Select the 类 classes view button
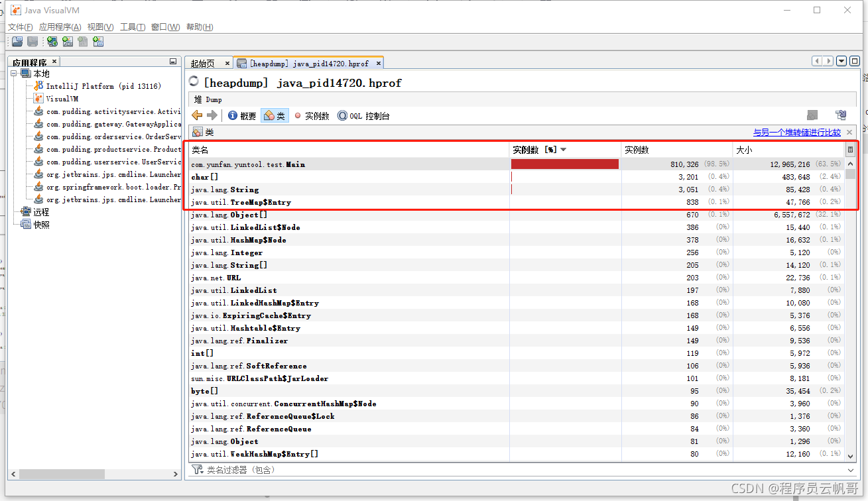The width and height of the screenshot is (868, 501). coord(275,115)
